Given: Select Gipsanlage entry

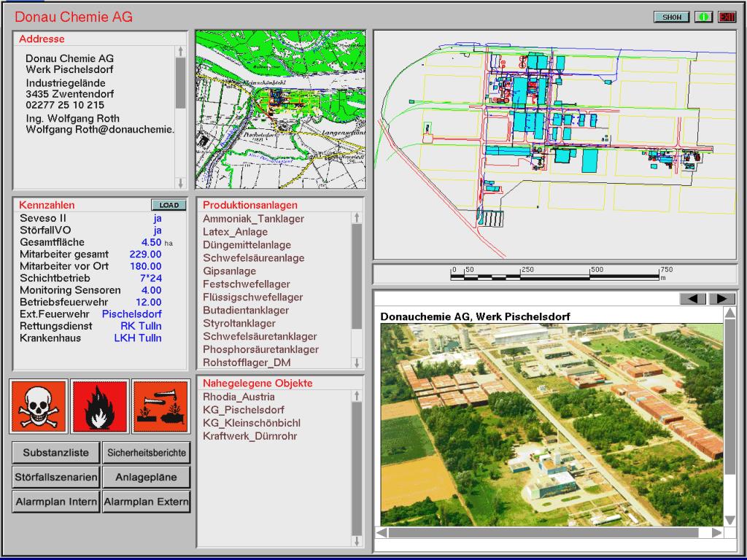Looking at the screenshot, I should [x=229, y=271].
